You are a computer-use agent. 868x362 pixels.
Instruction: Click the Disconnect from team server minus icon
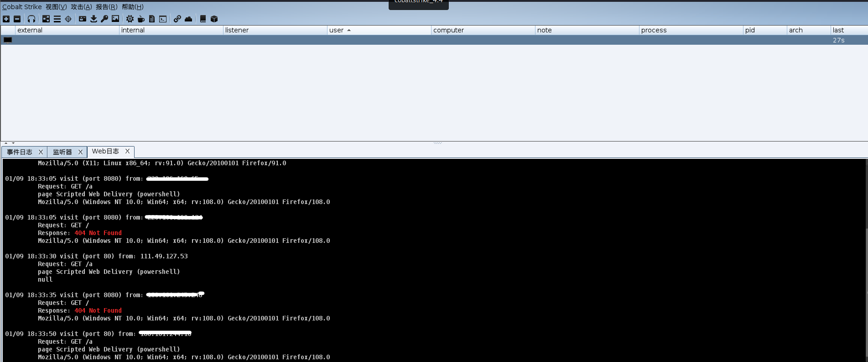pyautogui.click(x=17, y=19)
